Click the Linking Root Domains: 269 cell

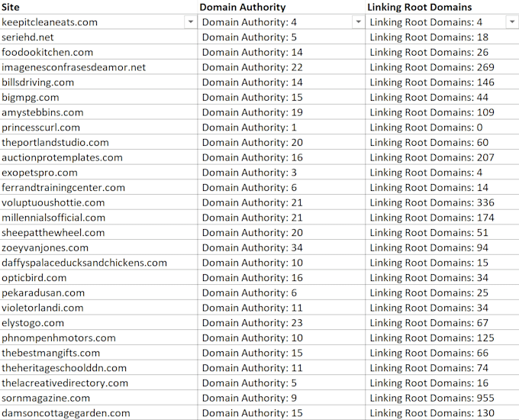pos(443,67)
